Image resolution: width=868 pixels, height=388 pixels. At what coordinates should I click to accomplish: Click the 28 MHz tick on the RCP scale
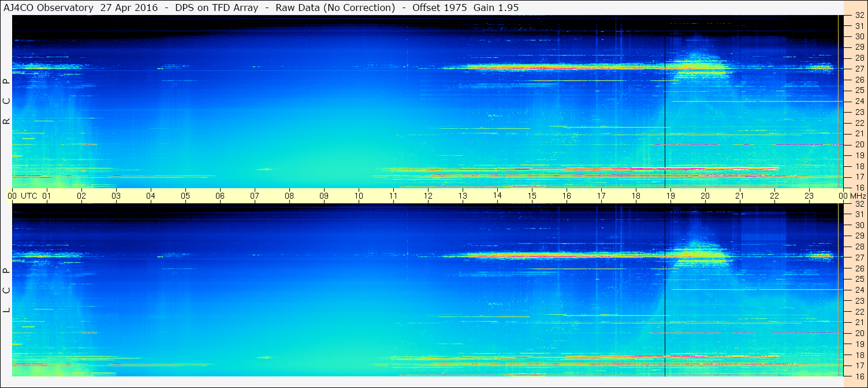click(859, 58)
